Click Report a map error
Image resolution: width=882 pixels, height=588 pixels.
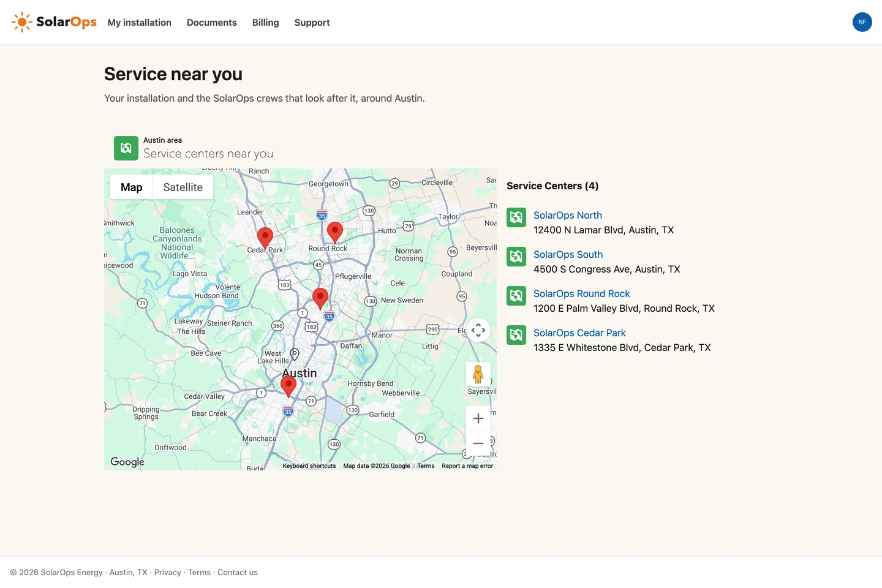[467, 466]
